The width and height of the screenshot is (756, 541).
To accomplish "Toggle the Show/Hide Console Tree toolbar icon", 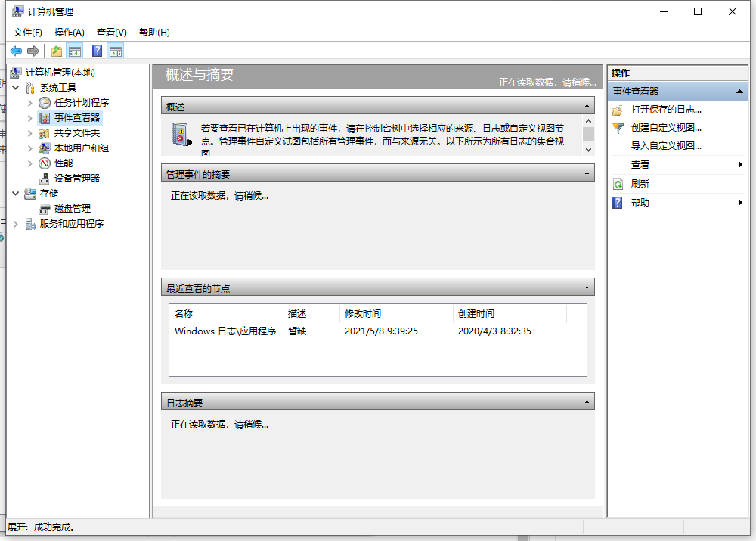I will [x=75, y=51].
